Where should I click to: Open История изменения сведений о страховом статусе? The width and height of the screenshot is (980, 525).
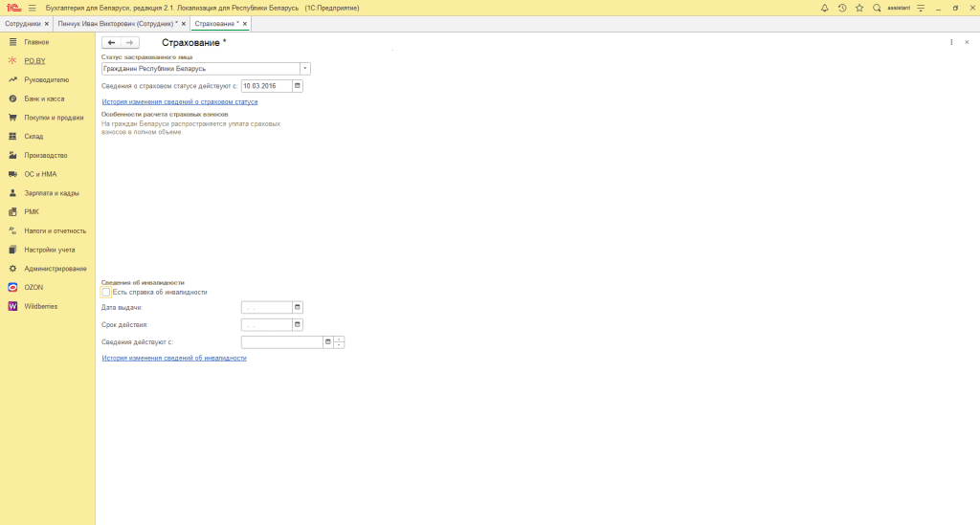[x=180, y=101]
